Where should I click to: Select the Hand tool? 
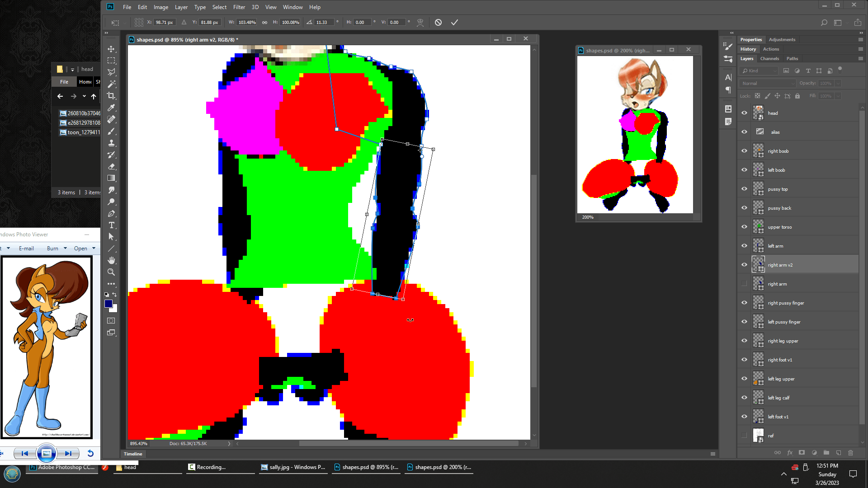click(111, 260)
